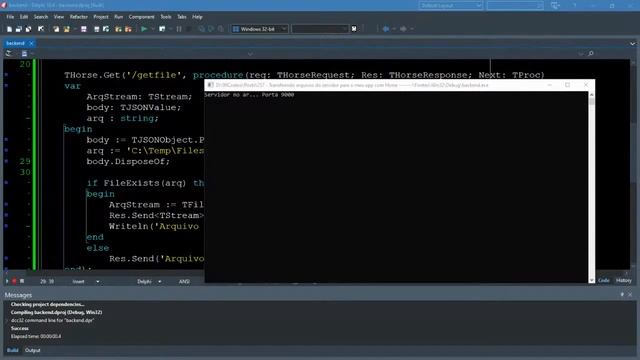Image resolution: width=640 pixels, height=360 pixels.
Task: Switch to the Output messages tab
Action: (x=33, y=350)
